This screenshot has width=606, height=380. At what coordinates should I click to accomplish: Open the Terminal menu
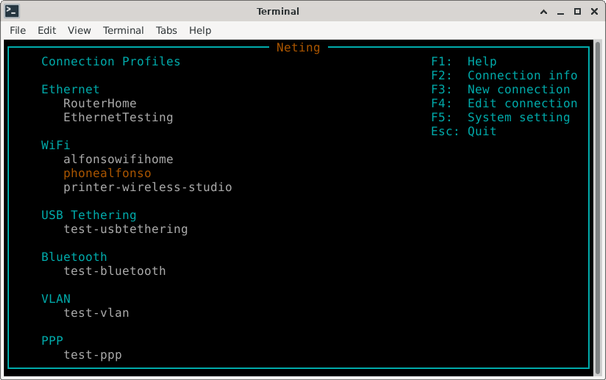(123, 31)
